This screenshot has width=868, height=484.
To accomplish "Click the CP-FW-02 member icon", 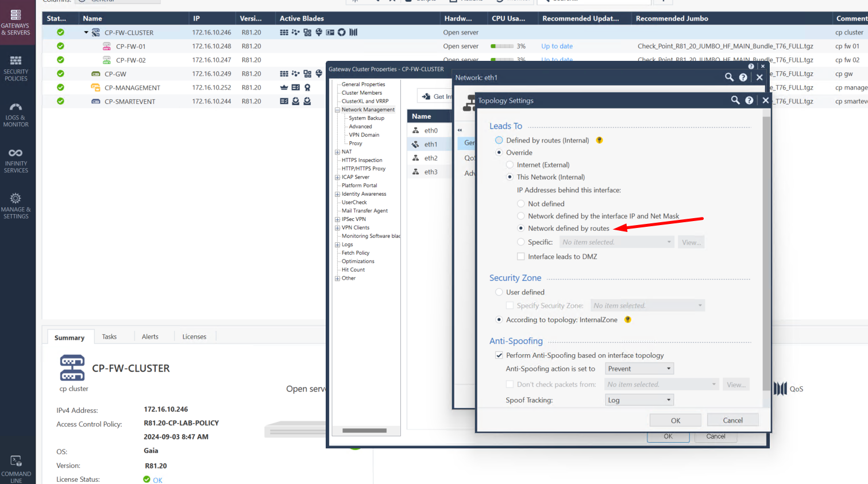I will [x=107, y=60].
